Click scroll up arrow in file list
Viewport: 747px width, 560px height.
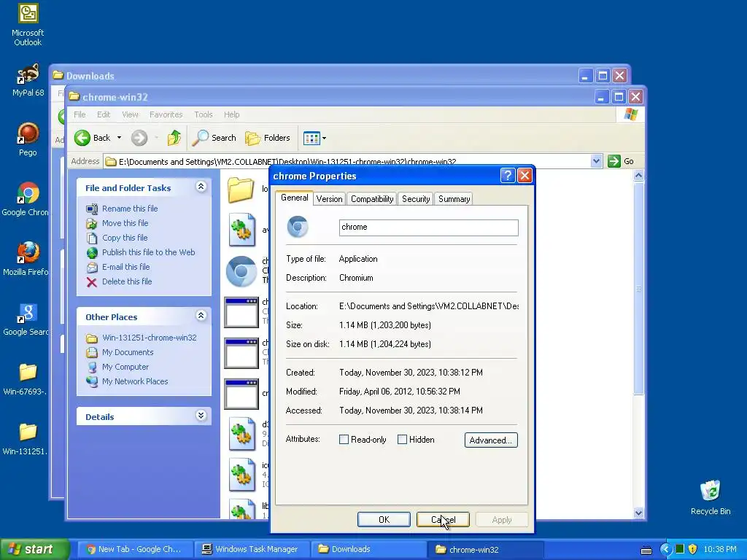[638, 176]
